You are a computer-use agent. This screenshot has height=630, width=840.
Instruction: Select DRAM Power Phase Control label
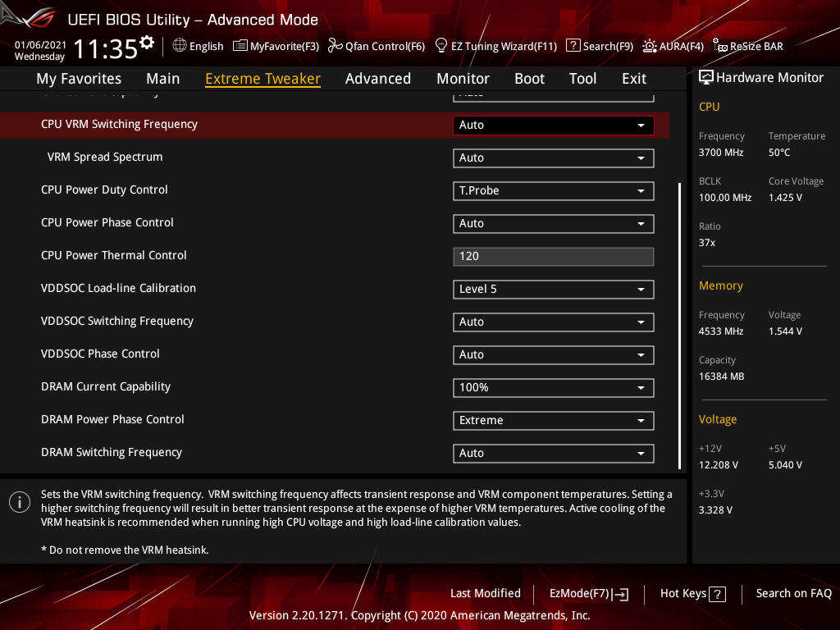112,419
